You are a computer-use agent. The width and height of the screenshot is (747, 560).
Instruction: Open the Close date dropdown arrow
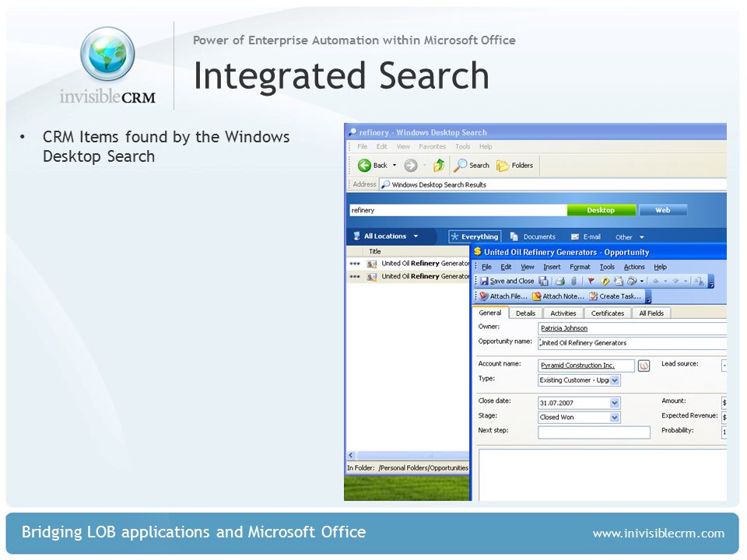click(x=615, y=403)
